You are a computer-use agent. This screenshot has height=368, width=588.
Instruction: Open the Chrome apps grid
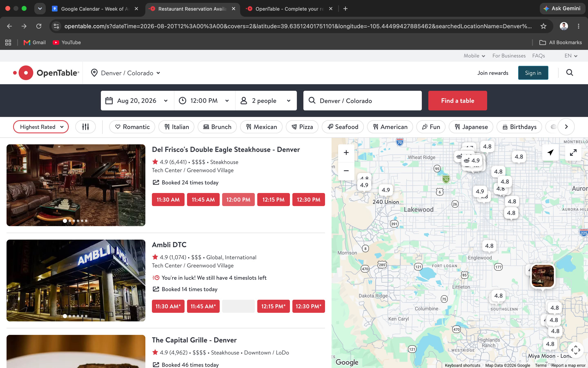point(8,42)
